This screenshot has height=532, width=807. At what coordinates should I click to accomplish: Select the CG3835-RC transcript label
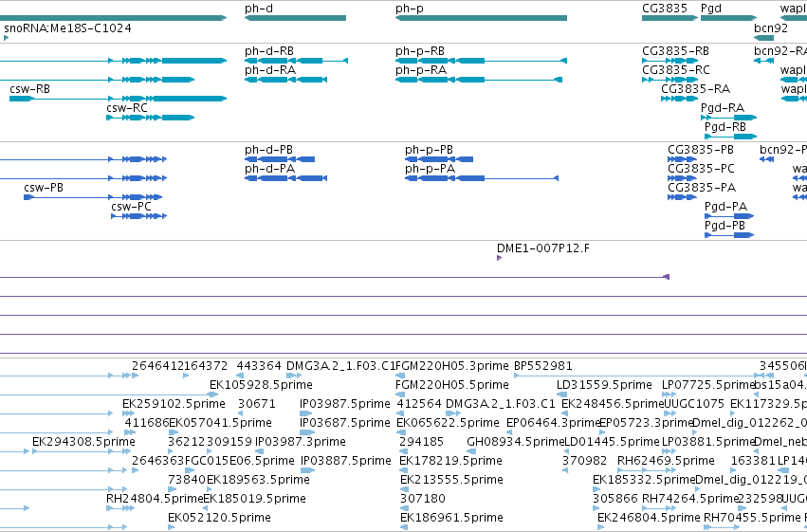click(676, 70)
